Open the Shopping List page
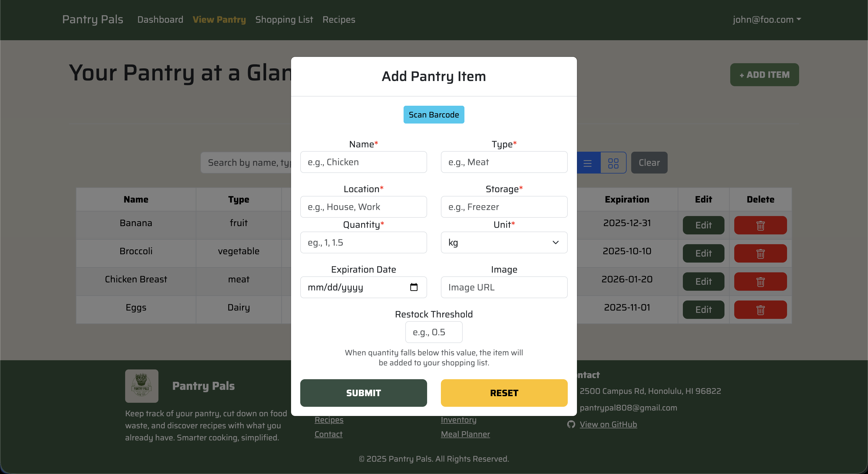This screenshot has height=474, width=868. 284,20
